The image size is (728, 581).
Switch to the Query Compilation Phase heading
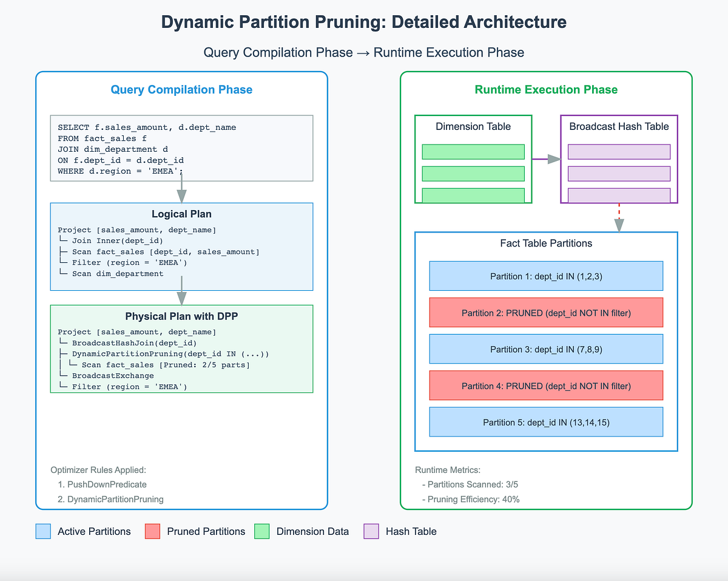181,89
